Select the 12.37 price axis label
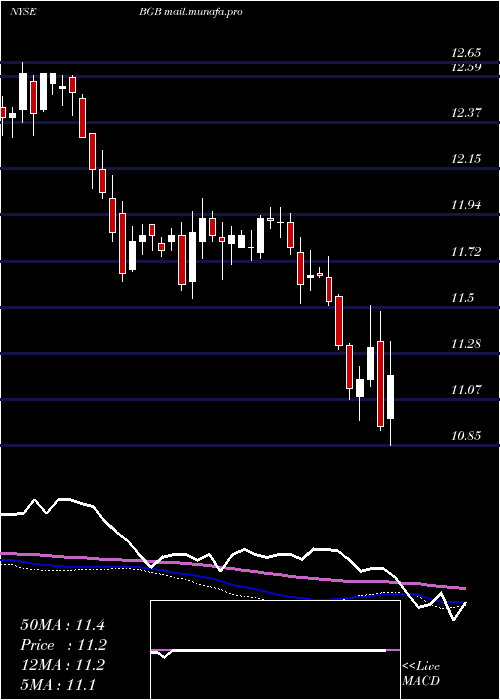The height and width of the screenshot is (700, 500). pos(466,113)
